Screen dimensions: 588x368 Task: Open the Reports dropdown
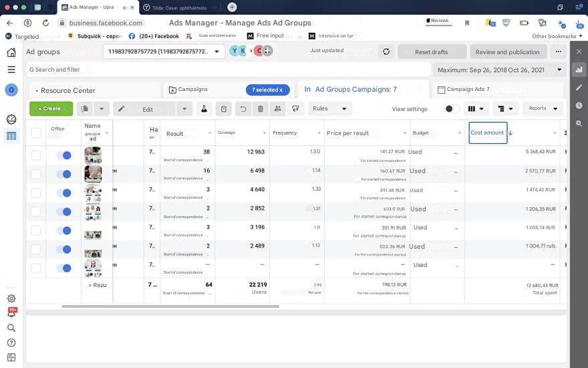(x=543, y=108)
